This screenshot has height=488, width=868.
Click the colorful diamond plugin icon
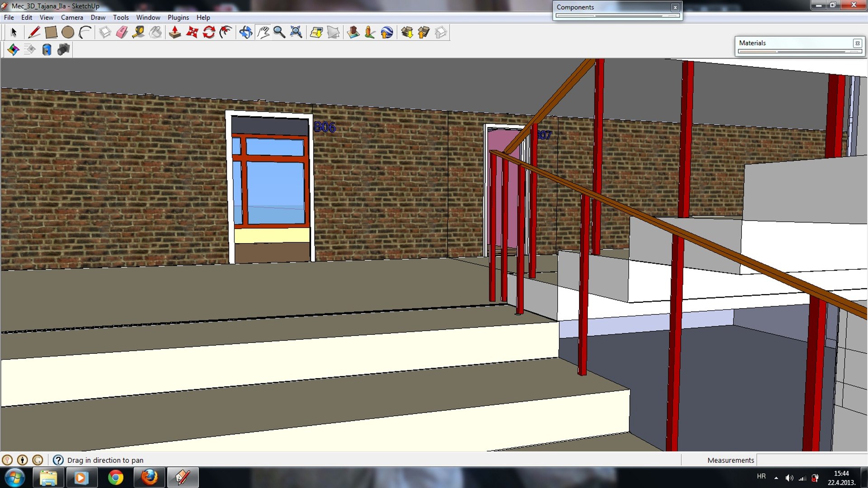pos(13,49)
